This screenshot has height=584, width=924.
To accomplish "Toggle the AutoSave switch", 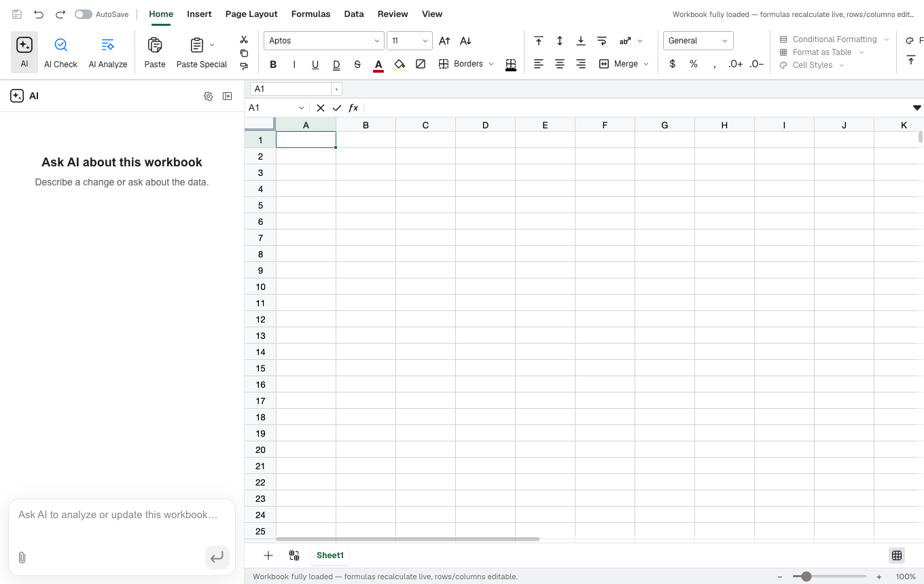I will click(84, 14).
